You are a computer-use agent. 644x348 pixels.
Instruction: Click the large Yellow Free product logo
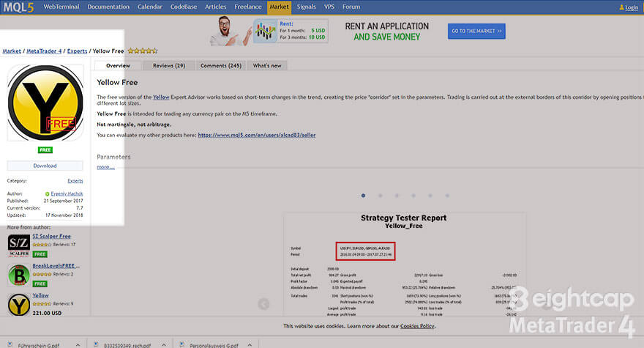tap(45, 103)
